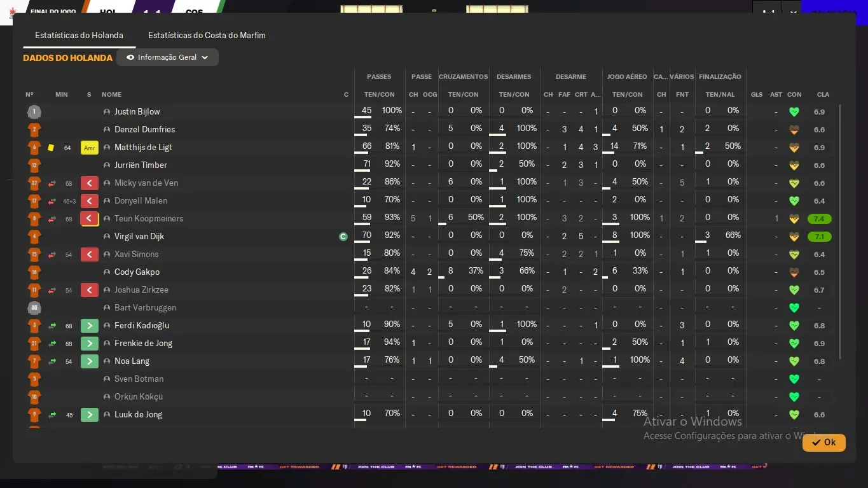Switch to Estatísticas do Costa do Marfim tab
868x488 pixels.
click(207, 36)
